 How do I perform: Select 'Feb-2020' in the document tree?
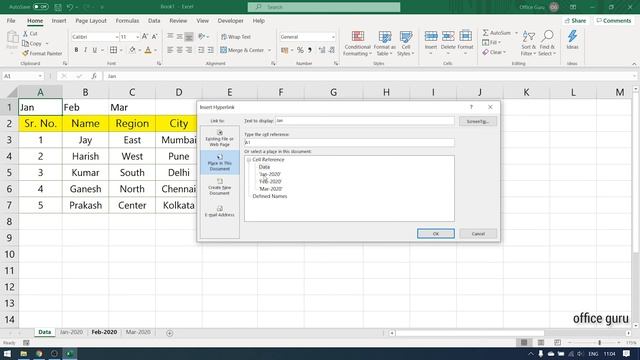click(x=270, y=181)
